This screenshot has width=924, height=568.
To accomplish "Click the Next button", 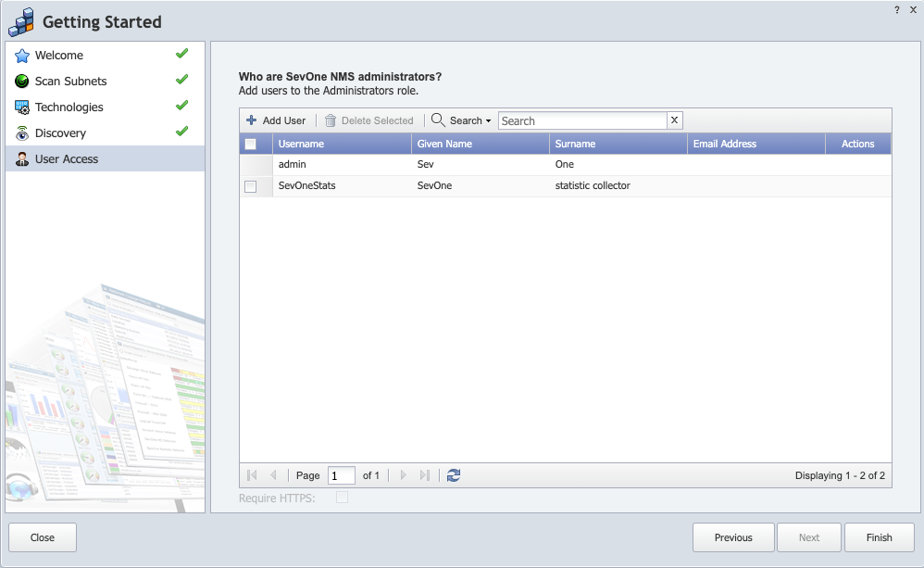I will click(809, 537).
